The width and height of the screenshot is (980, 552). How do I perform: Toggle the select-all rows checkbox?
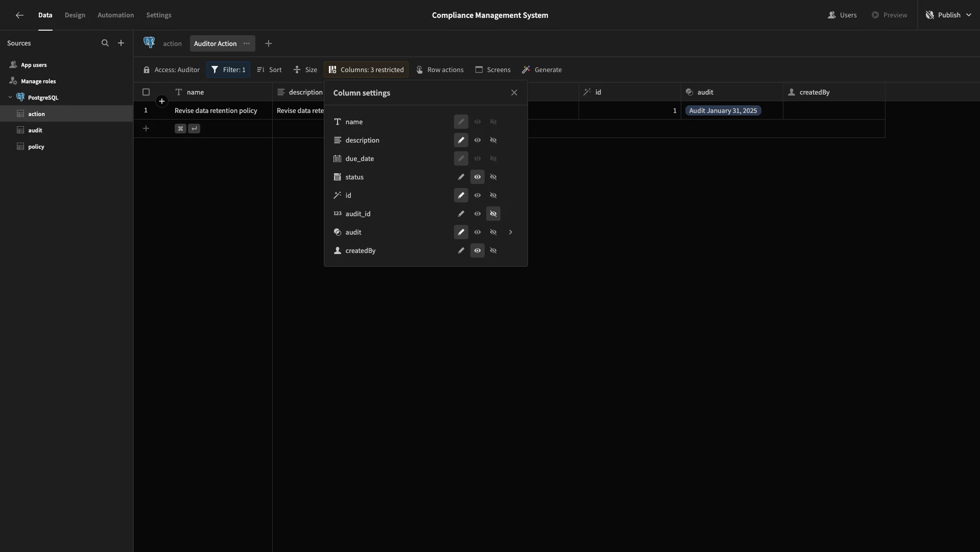146,92
